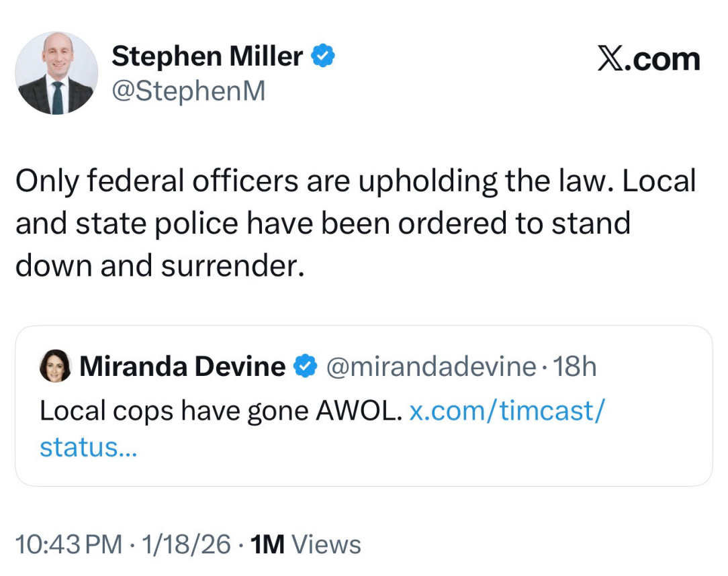The image size is (728, 576).
Task: Click verified badge beside Stephen Miller
Action: (322, 56)
